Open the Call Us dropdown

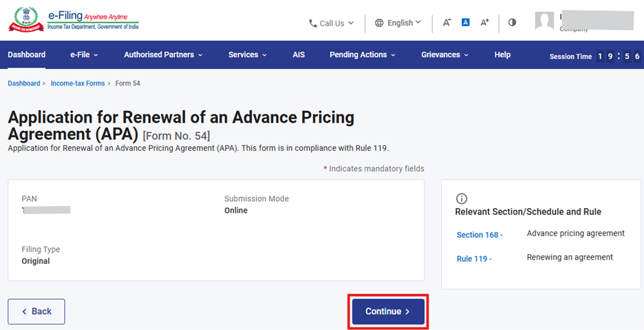tap(331, 23)
